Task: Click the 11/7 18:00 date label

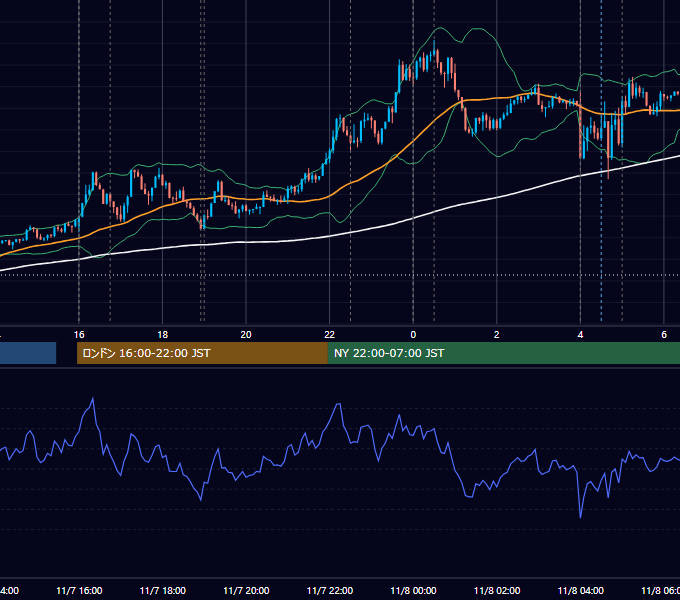Action: [163, 590]
